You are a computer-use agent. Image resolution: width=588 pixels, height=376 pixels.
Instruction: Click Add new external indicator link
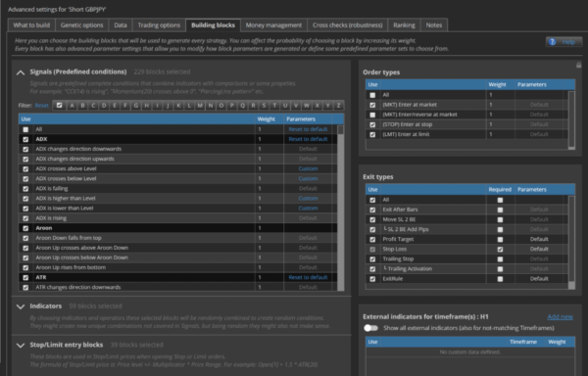(560, 317)
